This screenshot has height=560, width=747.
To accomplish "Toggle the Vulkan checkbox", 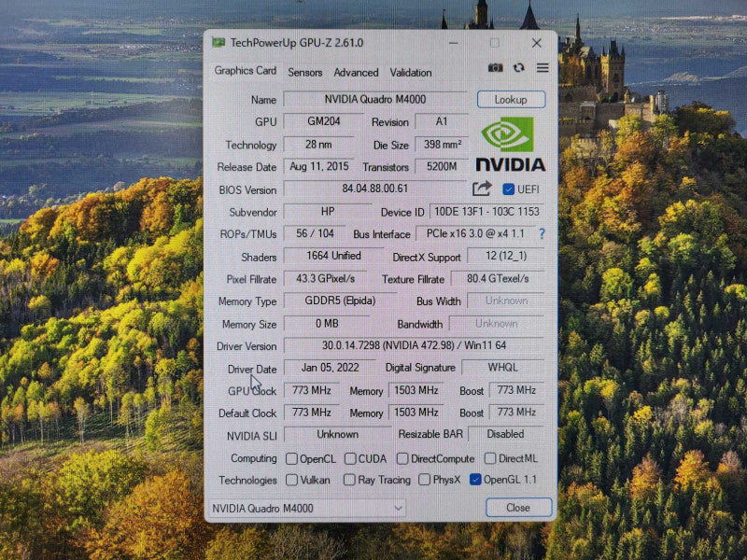I will (x=291, y=480).
